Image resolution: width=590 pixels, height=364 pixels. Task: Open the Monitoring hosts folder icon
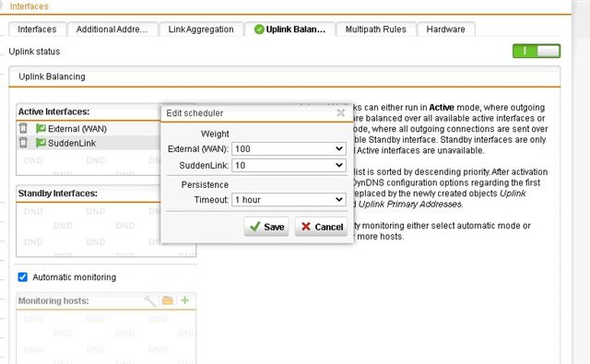(x=168, y=300)
